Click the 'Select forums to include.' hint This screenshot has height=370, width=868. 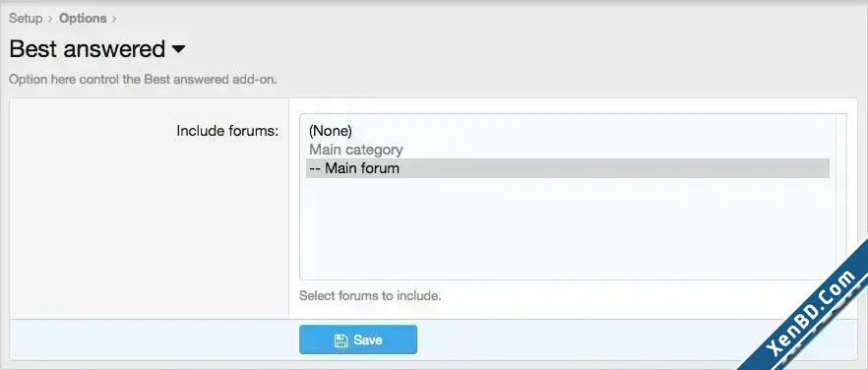pos(370,296)
